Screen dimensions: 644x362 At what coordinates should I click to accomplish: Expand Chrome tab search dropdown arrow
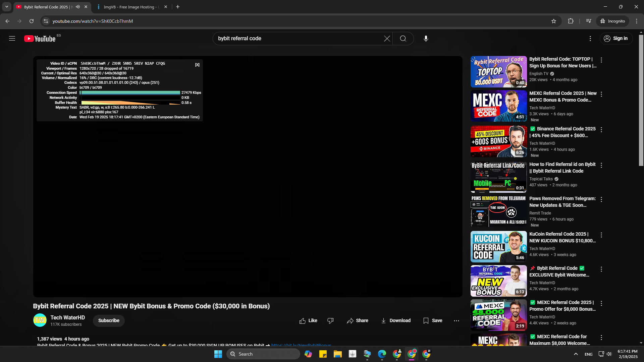pyautogui.click(x=6, y=7)
